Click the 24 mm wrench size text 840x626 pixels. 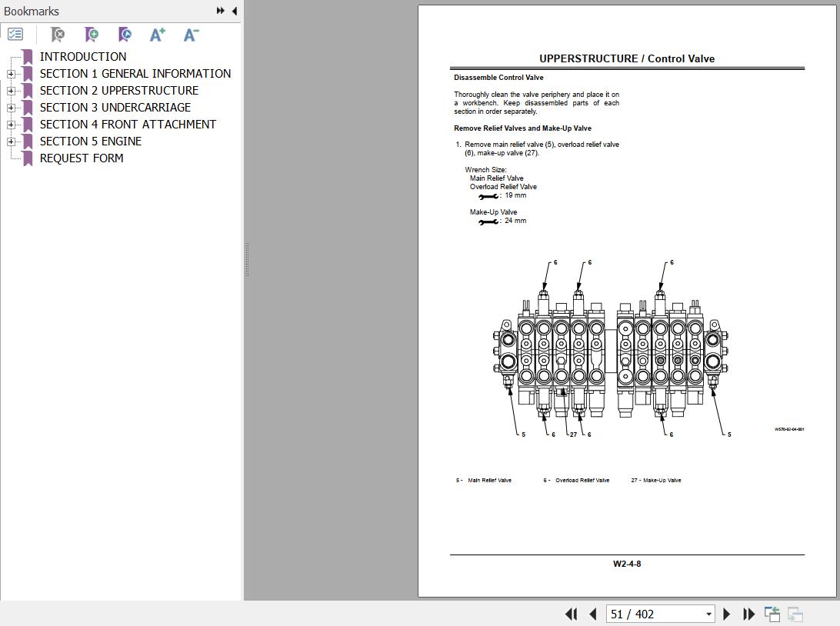515,221
